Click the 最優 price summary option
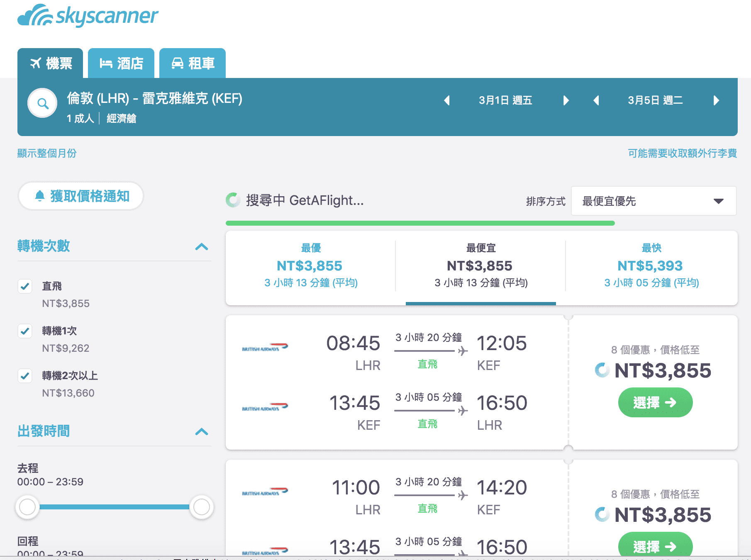Image resolution: width=751 pixels, height=560 pixels. click(311, 265)
